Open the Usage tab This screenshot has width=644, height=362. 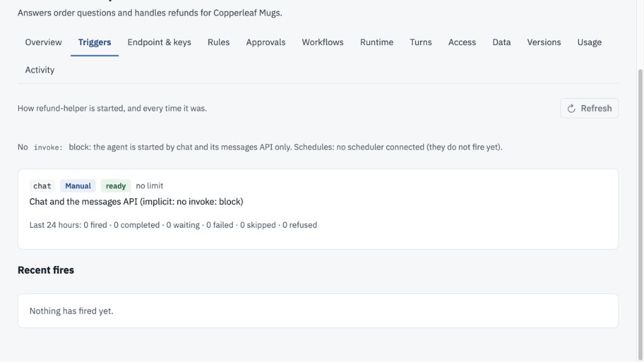(x=589, y=42)
